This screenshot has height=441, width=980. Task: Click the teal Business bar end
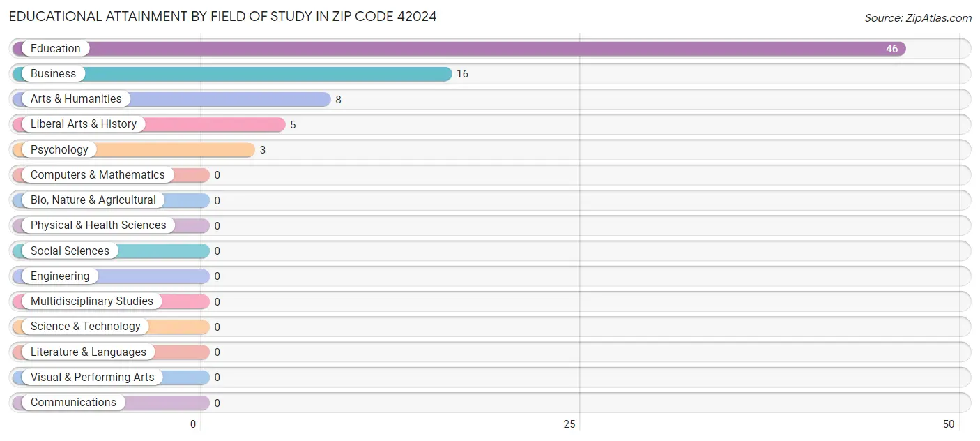[x=445, y=74]
